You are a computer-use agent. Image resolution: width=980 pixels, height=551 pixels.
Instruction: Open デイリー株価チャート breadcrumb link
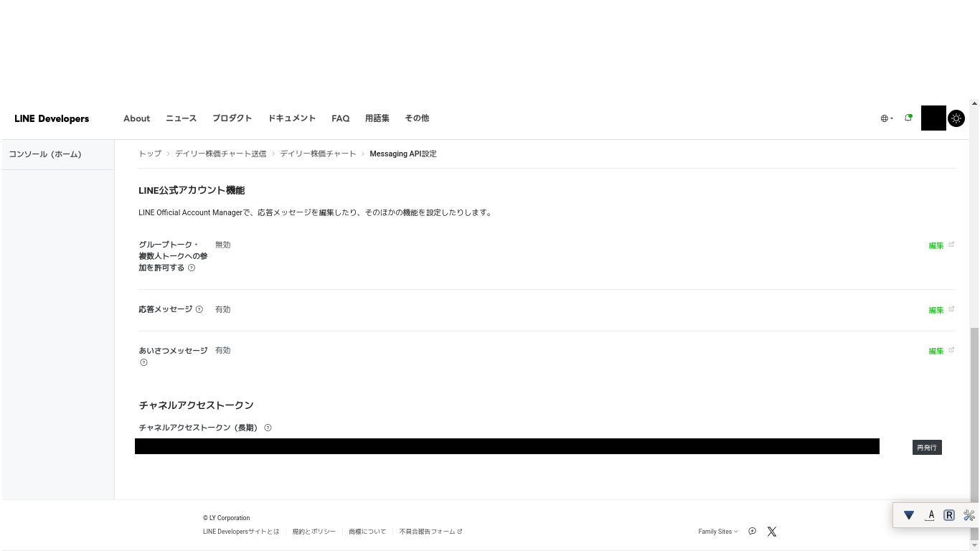coord(318,154)
